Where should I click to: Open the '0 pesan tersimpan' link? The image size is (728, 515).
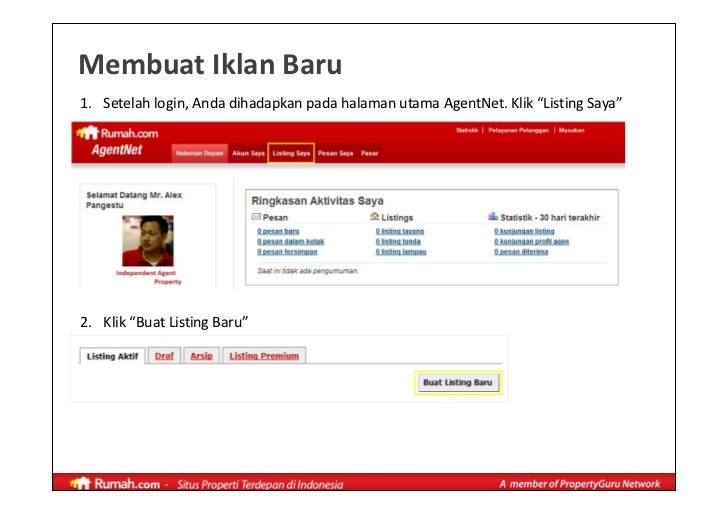tap(287, 252)
